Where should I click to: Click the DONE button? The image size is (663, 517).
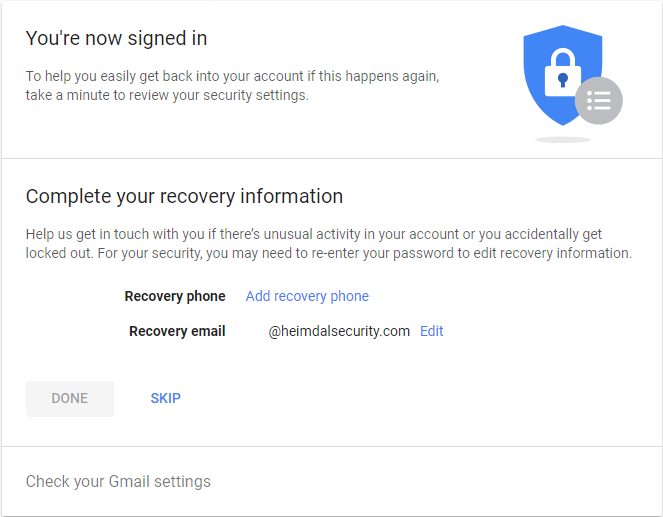(70, 399)
